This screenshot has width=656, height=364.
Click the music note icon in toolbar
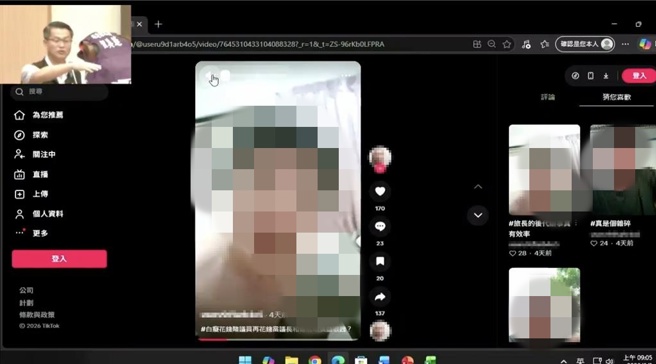click(x=526, y=44)
